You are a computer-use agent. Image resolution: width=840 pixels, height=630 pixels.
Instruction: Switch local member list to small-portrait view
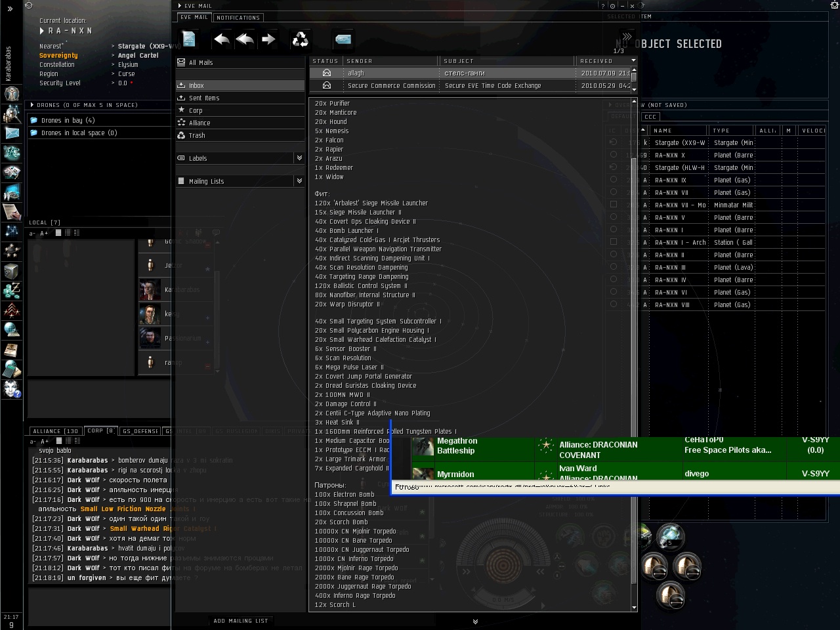68,232
